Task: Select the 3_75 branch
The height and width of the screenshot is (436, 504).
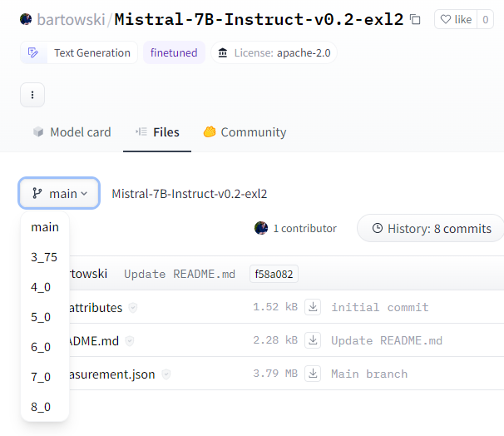Action: click(44, 257)
